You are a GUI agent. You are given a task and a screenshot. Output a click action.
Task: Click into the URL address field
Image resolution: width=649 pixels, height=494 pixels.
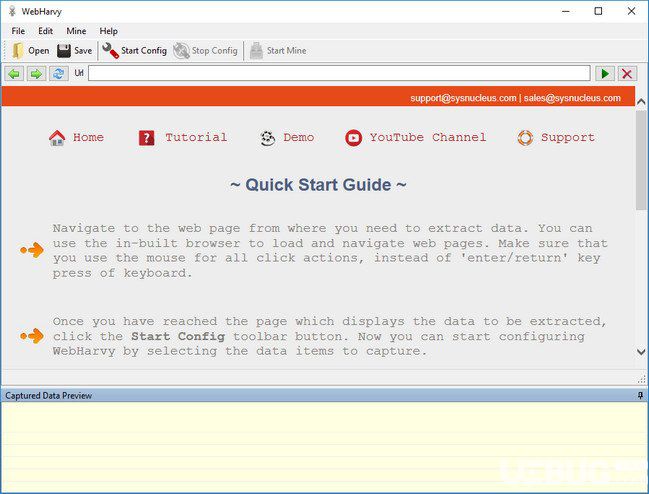pos(339,73)
